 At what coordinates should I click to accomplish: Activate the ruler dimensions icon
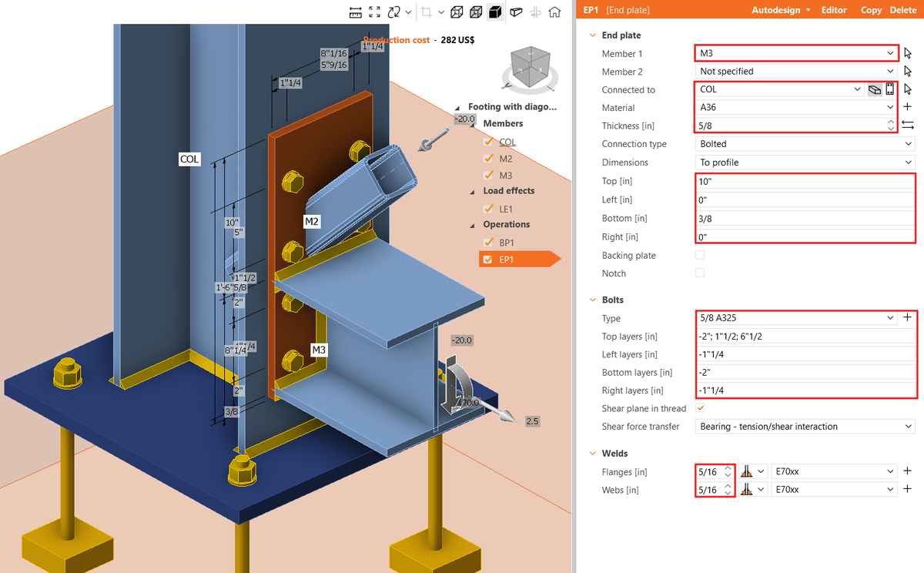coord(356,12)
